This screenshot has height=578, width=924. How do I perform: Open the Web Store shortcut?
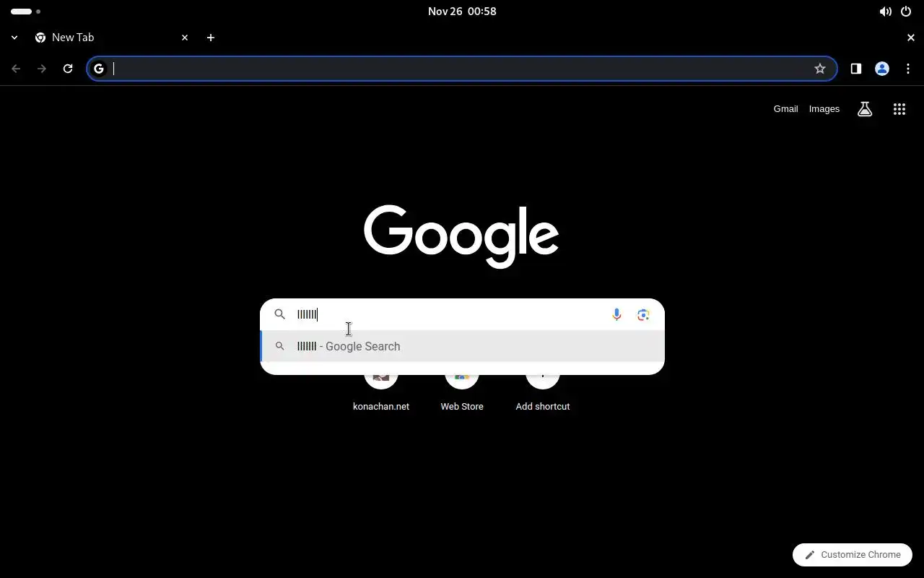coord(462,394)
